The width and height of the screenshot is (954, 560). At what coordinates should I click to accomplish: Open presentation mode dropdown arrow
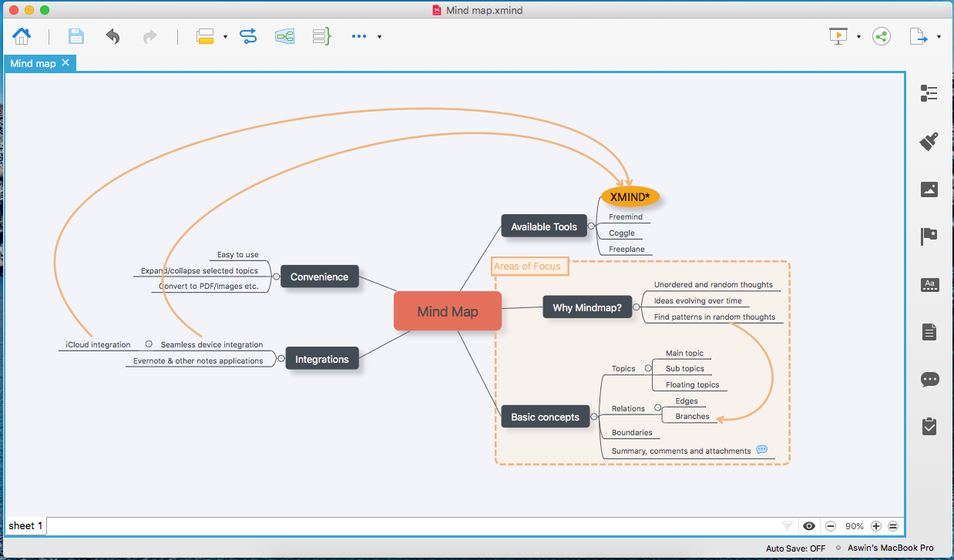click(x=858, y=37)
